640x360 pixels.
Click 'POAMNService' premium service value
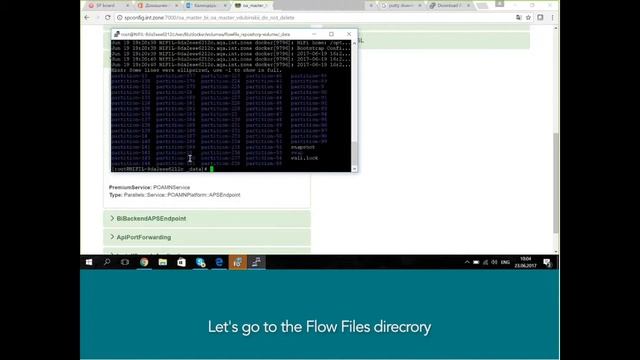pos(171,187)
